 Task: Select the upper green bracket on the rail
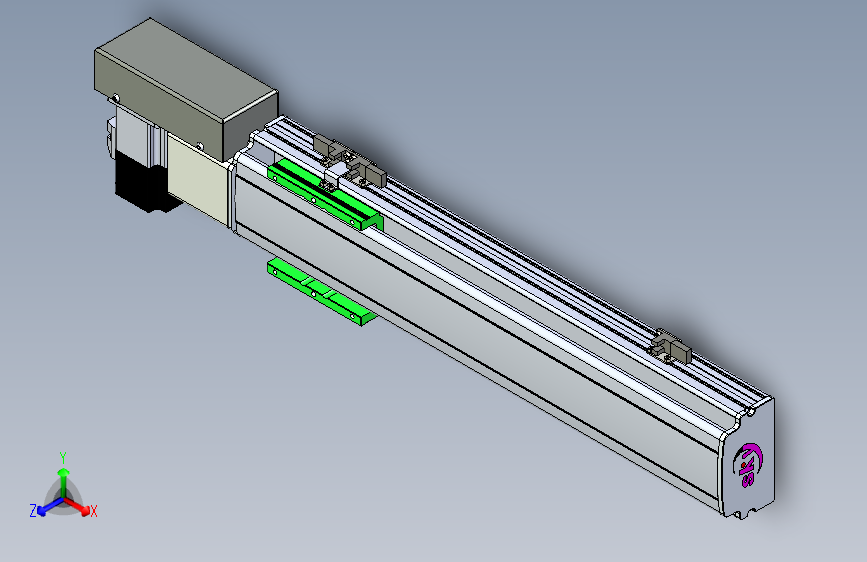tap(325, 195)
